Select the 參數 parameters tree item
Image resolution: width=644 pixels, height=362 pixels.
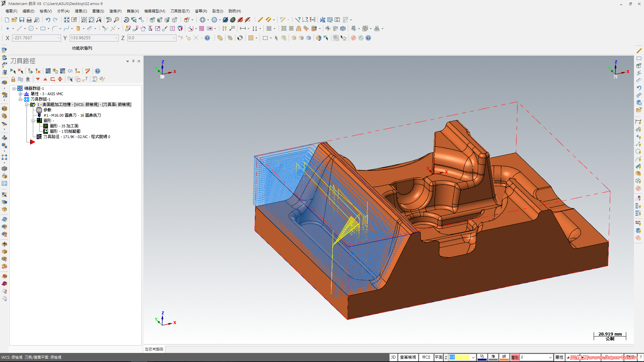(x=47, y=110)
